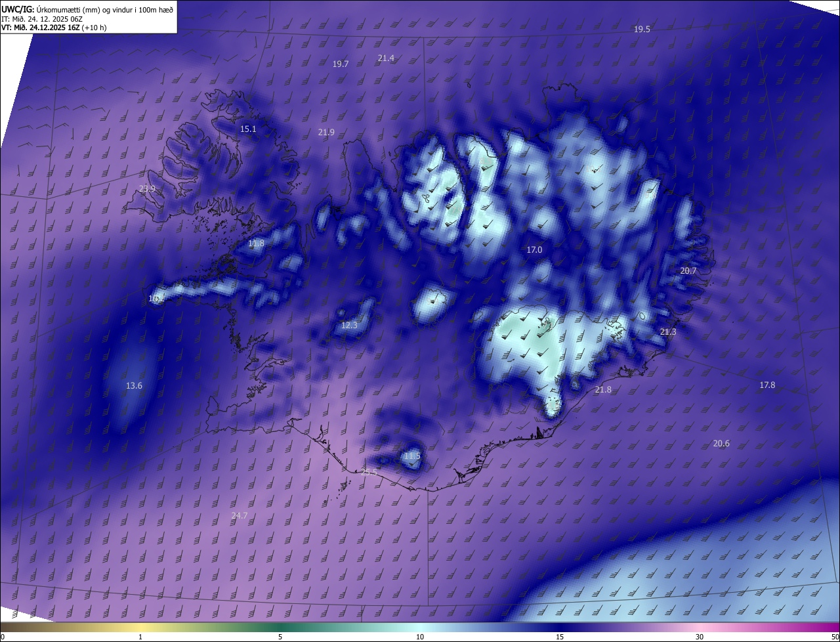Click the 21.3 value label on the map
The height and width of the screenshot is (642, 840).
[667, 332]
